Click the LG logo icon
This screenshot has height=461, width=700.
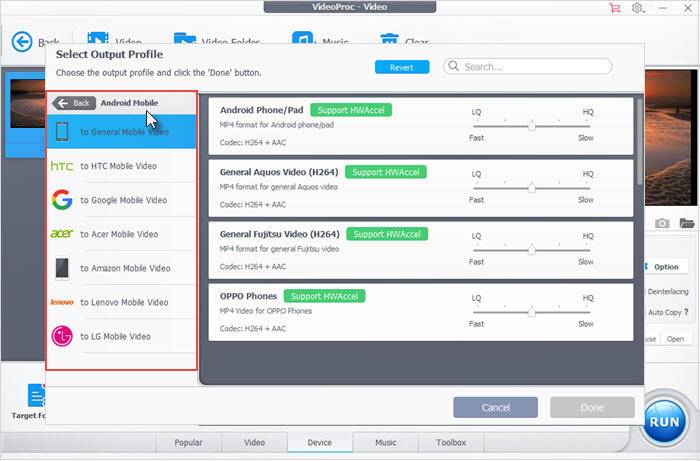[62, 336]
